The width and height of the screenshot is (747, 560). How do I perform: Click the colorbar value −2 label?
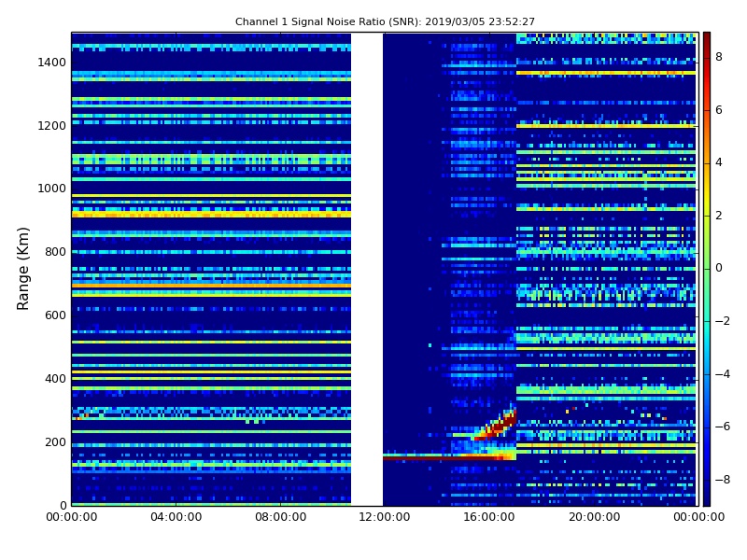723,321
